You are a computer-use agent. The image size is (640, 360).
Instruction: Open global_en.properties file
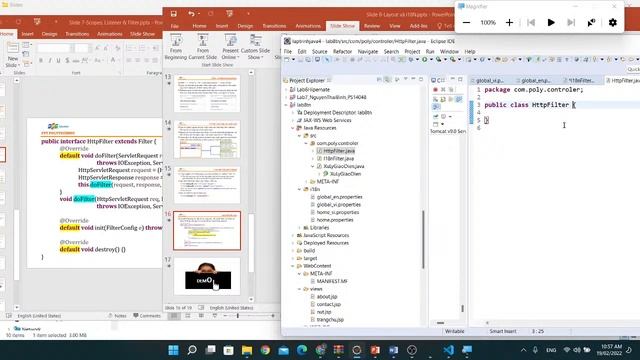pyautogui.click(x=339, y=197)
